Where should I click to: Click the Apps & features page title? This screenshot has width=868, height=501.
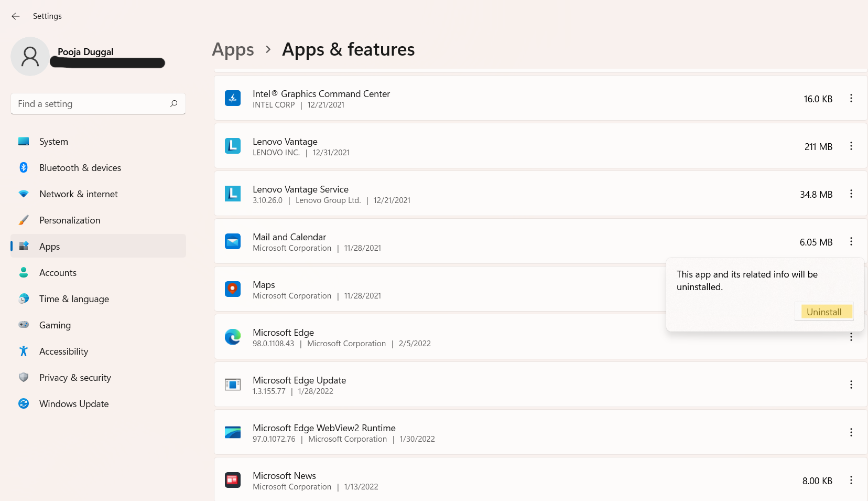coord(349,49)
